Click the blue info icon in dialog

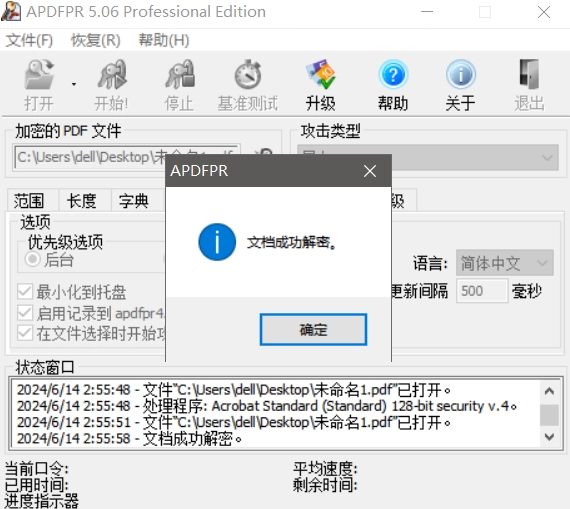tap(217, 242)
